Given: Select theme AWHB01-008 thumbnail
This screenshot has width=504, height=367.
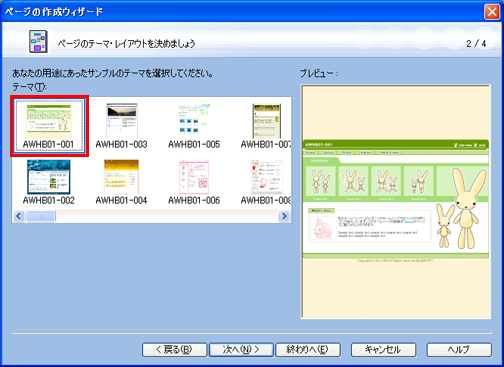Looking at the screenshot, I should tap(266, 182).
